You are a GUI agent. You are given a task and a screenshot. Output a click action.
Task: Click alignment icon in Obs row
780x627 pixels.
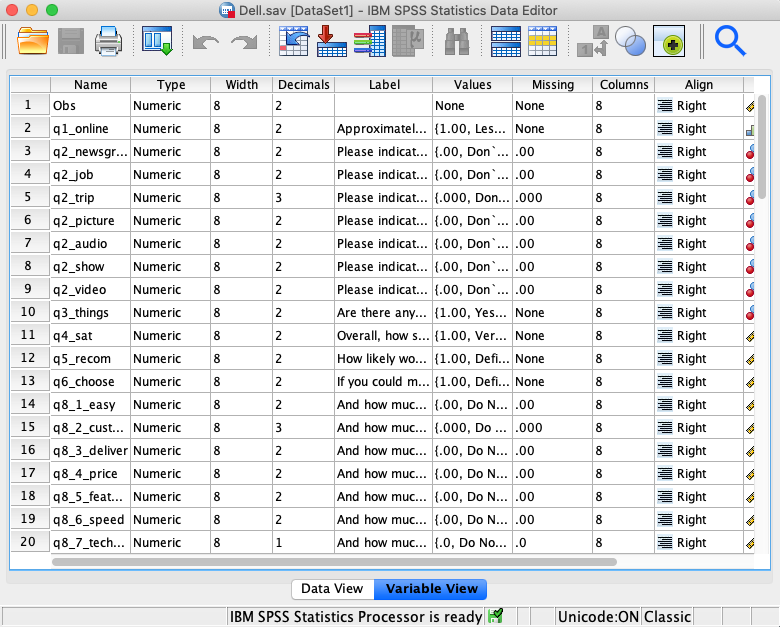[x=665, y=105]
